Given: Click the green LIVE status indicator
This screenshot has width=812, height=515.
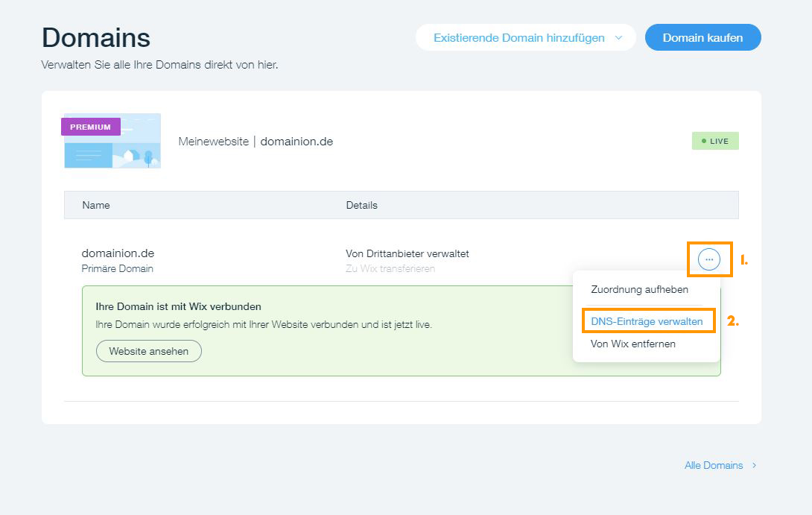Looking at the screenshot, I should coord(715,140).
